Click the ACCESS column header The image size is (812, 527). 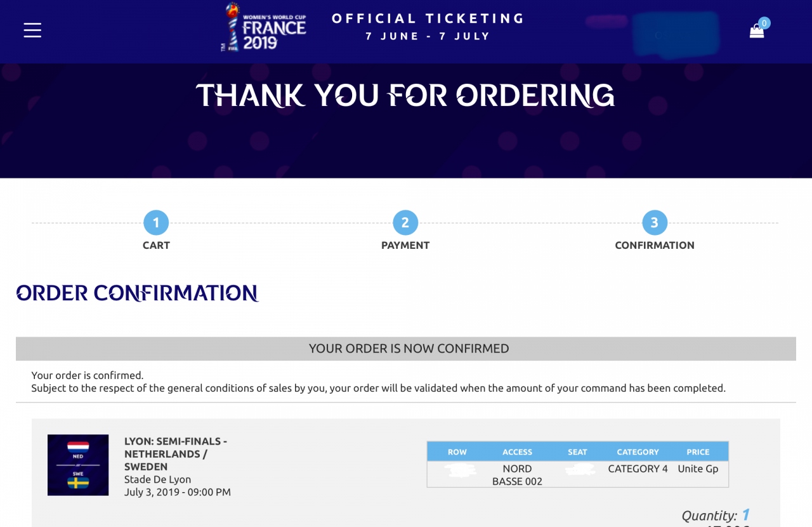pyautogui.click(x=517, y=452)
